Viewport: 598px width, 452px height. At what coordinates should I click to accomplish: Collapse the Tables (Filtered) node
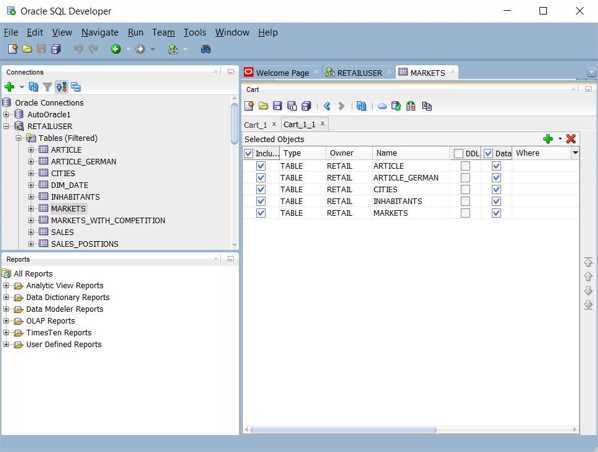(x=18, y=138)
